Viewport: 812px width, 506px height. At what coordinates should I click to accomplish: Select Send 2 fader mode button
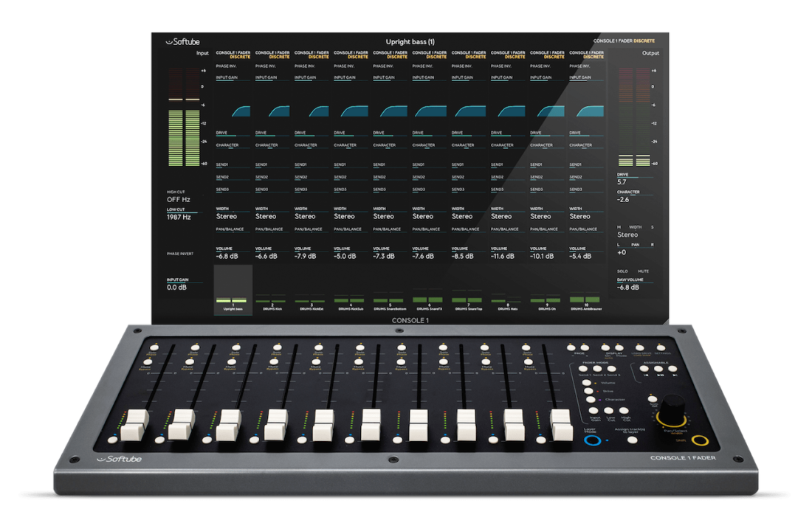pos(597,369)
